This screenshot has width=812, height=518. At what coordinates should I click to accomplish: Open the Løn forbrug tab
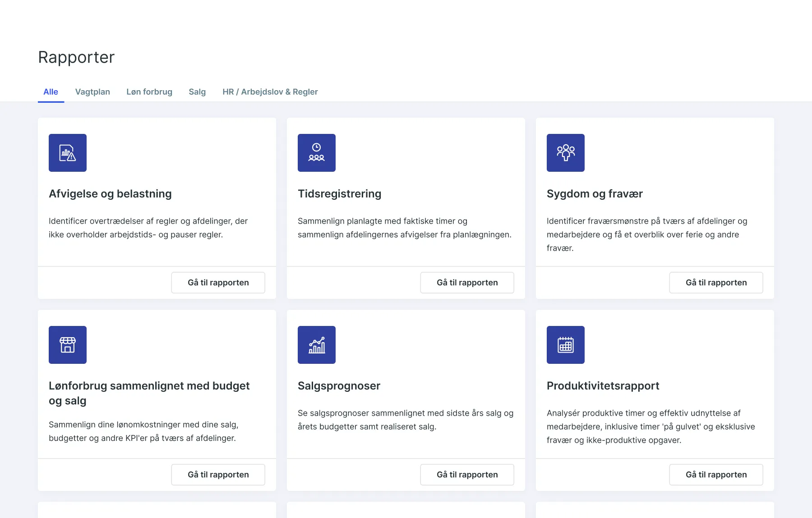click(149, 92)
